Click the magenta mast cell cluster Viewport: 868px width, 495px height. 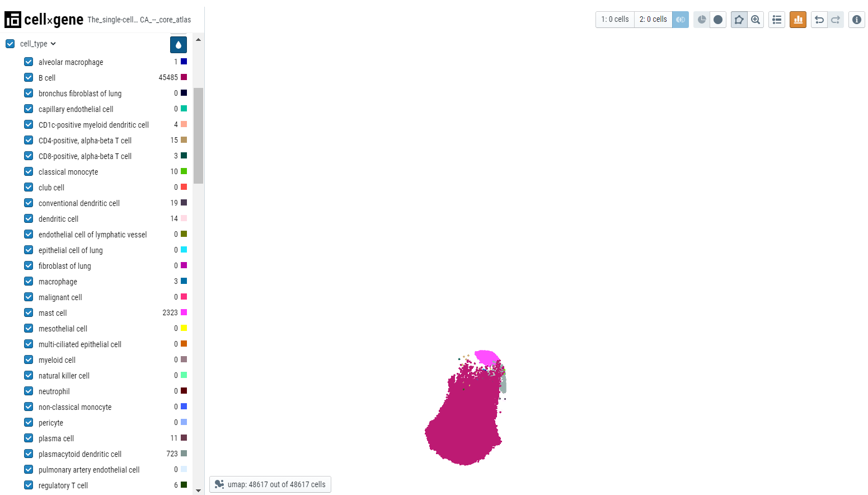coord(486,357)
